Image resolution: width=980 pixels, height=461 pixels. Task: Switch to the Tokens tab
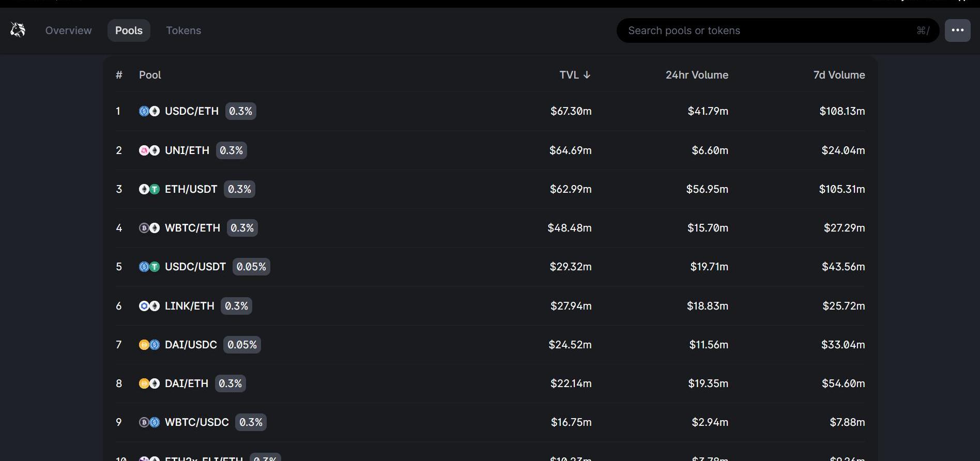(183, 30)
